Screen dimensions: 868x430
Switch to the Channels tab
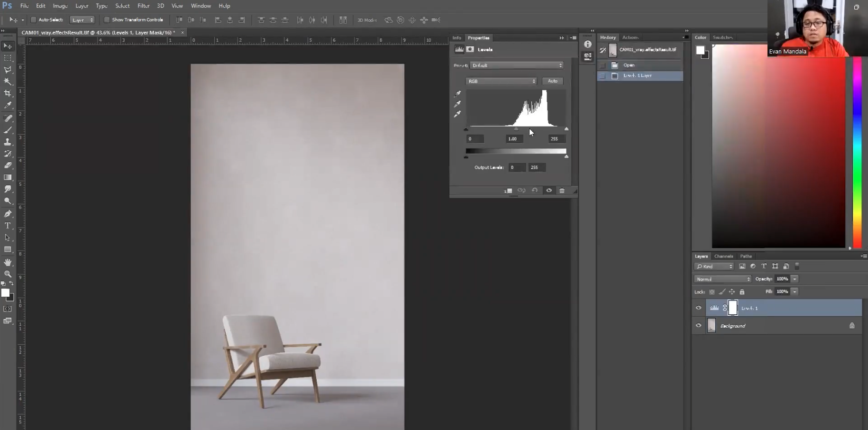point(723,256)
